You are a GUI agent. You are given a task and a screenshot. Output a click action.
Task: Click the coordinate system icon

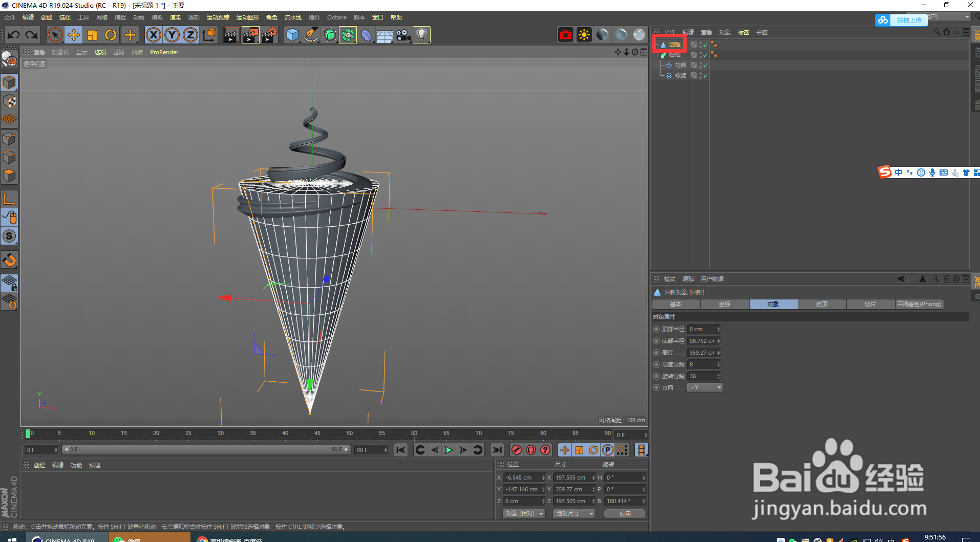click(x=209, y=35)
